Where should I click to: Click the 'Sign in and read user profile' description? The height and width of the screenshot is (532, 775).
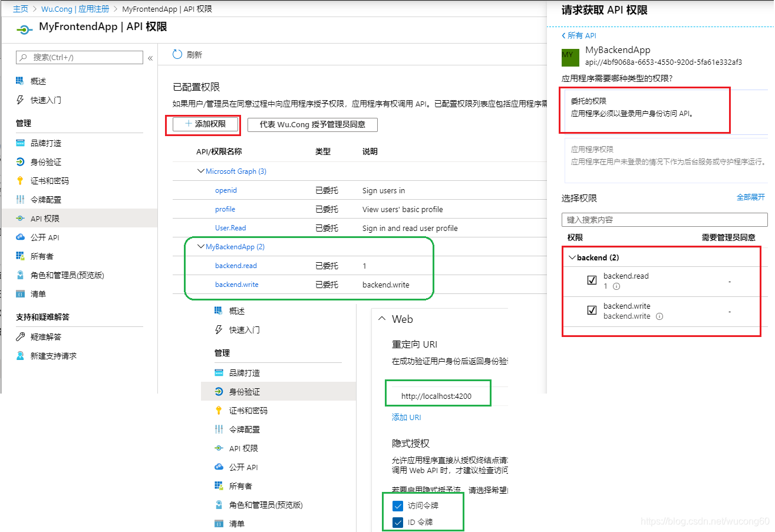point(410,228)
